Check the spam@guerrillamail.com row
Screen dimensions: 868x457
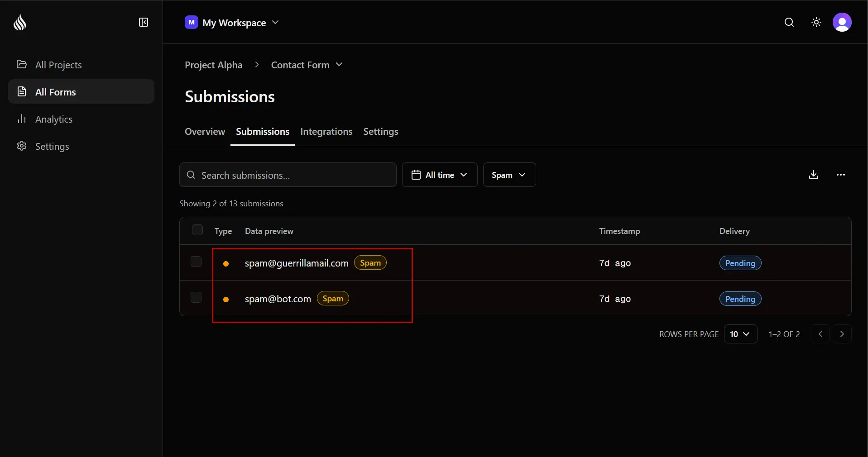click(196, 262)
